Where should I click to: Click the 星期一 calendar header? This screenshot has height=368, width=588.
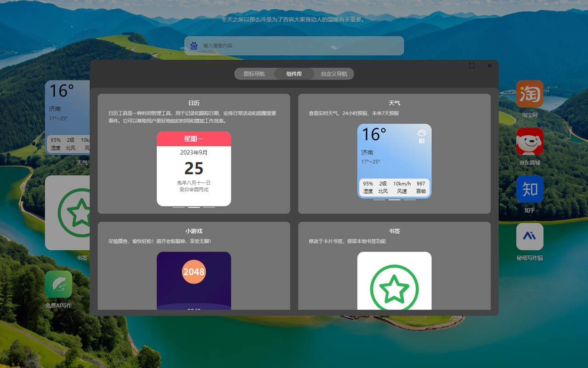coord(194,139)
